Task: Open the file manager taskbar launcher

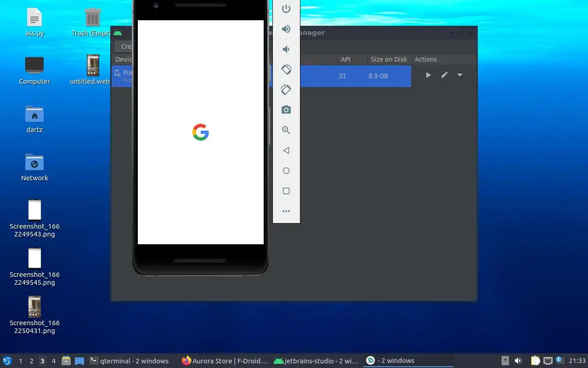Action: [66, 361]
